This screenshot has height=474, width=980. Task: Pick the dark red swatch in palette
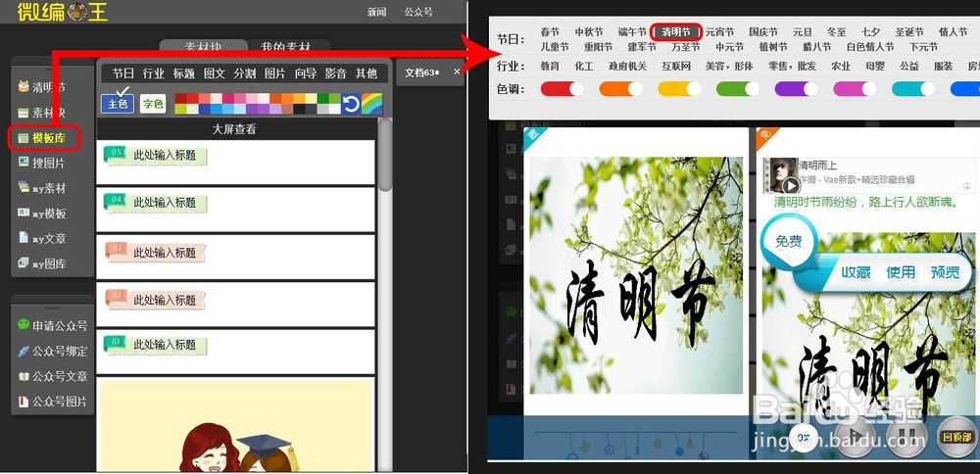(180, 98)
